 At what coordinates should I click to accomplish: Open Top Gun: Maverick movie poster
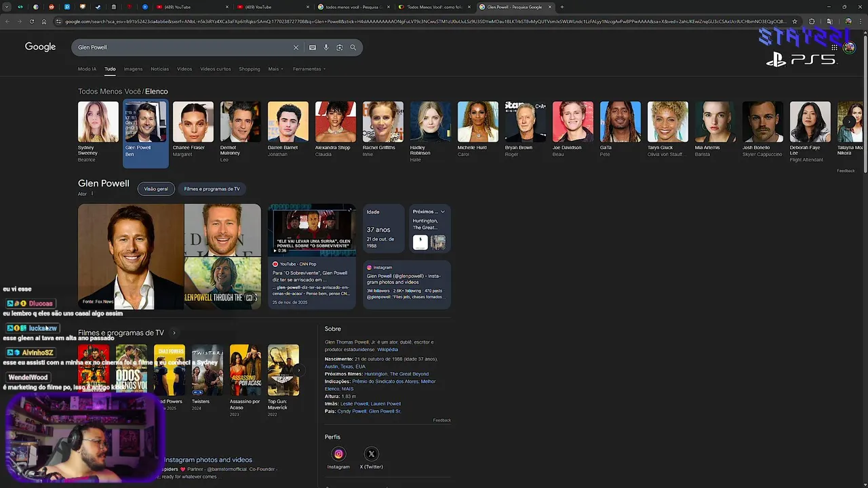pyautogui.click(x=283, y=370)
